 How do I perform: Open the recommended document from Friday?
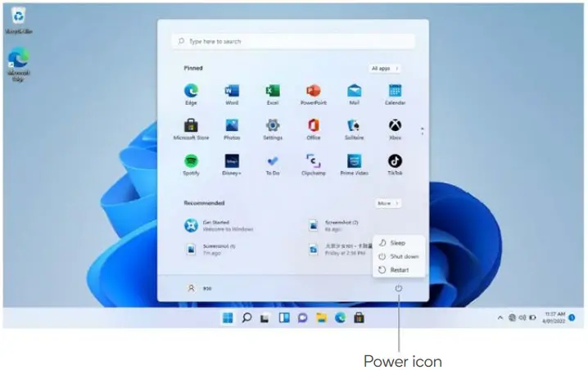tap(339, 250)
